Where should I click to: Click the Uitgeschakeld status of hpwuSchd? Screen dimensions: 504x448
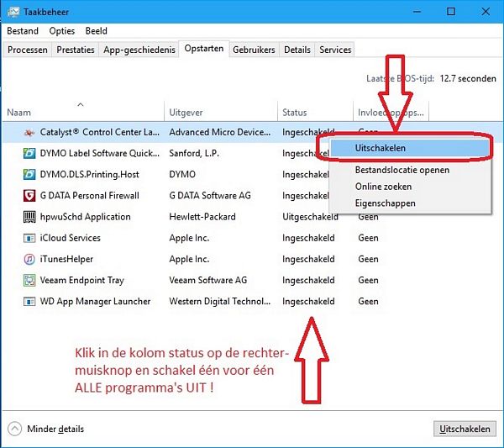[x=310, y=217]
